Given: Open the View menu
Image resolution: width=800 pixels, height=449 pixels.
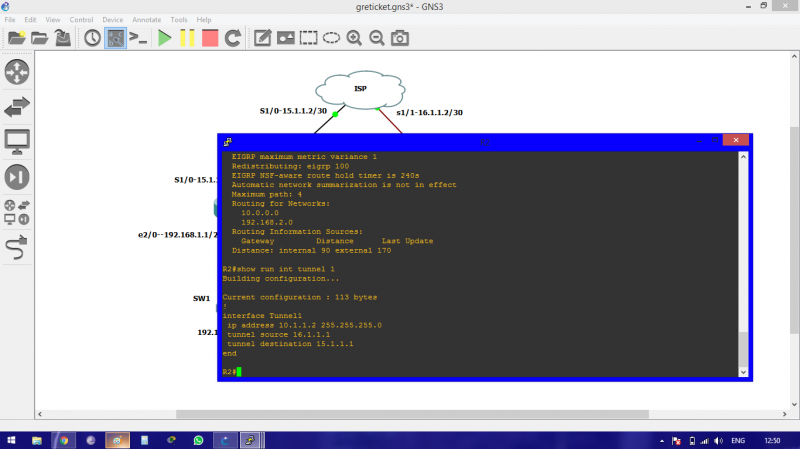Looking at the screenshot, I should [x=53, y=20].
